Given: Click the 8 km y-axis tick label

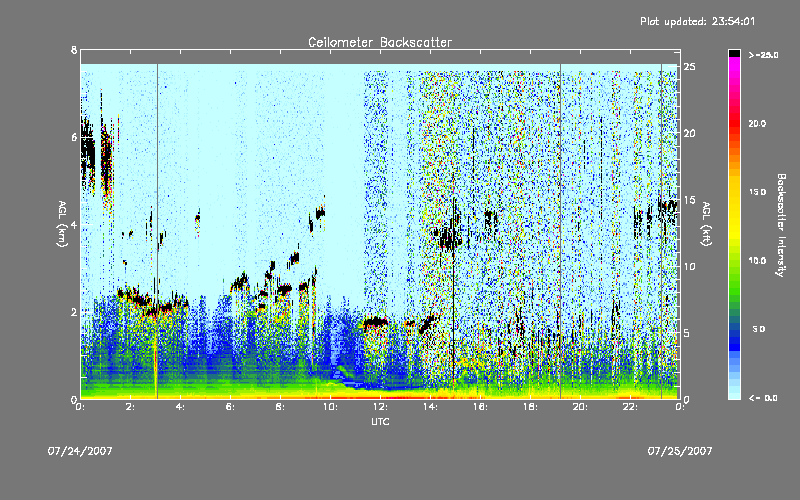Looking at the screenshot, I should point(74,50).
